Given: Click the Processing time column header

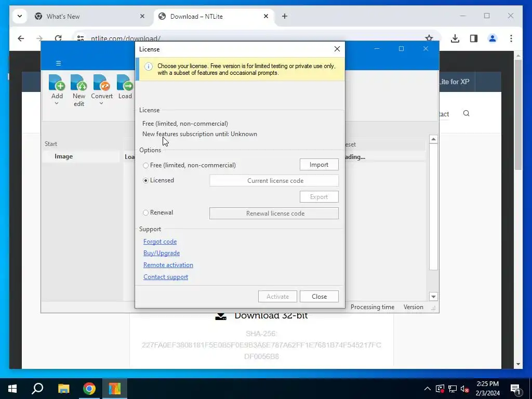Looking at the screenshot, I should tap(372, 307).
